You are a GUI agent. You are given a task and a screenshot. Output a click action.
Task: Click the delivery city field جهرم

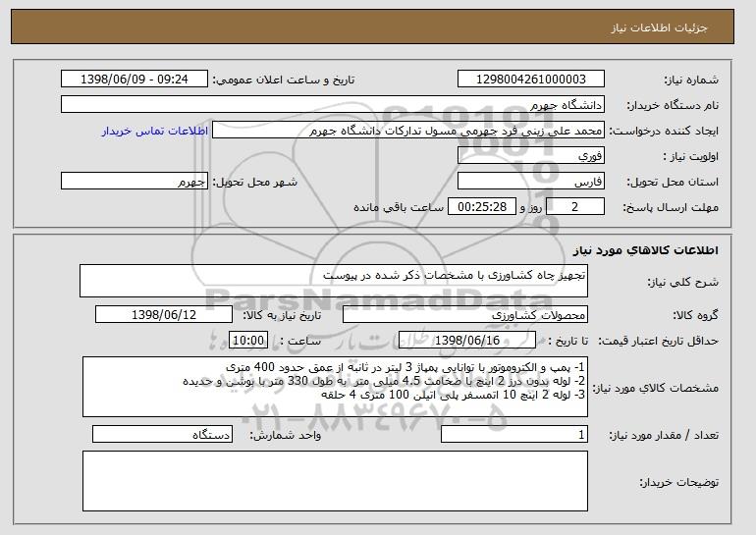(x=135, y=182)
